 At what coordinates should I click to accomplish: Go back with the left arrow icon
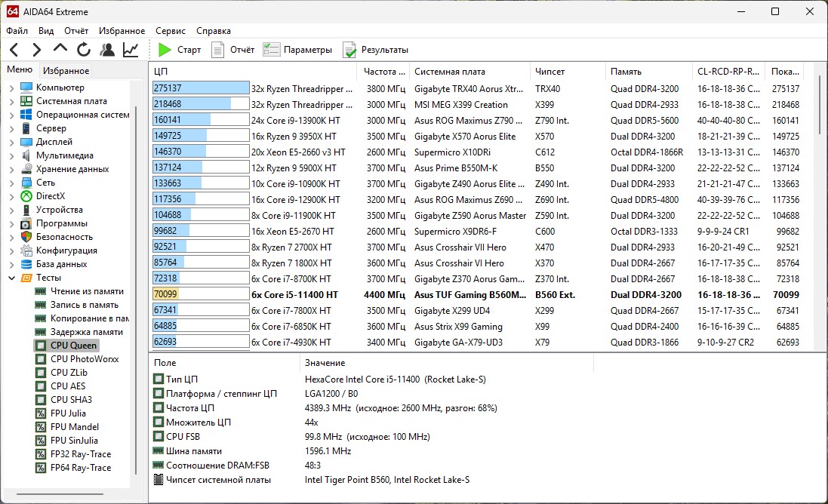tap(14, 50)
